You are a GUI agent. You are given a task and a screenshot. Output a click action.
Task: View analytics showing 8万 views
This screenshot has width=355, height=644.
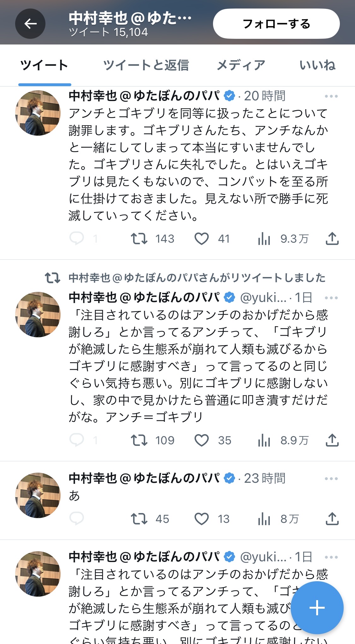pos(264,519)
